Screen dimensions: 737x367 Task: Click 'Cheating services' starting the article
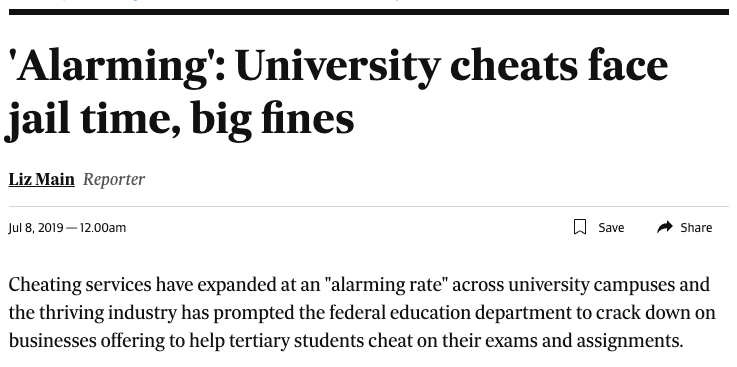click(x=80, y=285)
